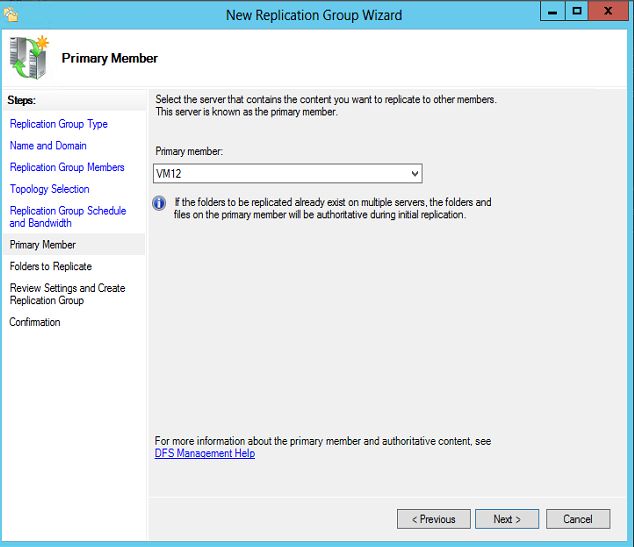Click the VM12 value in combo box

point(169,174)
